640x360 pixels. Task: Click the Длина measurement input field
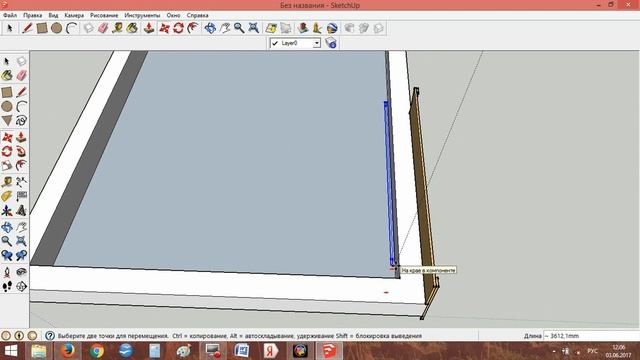tap(590, 336)
